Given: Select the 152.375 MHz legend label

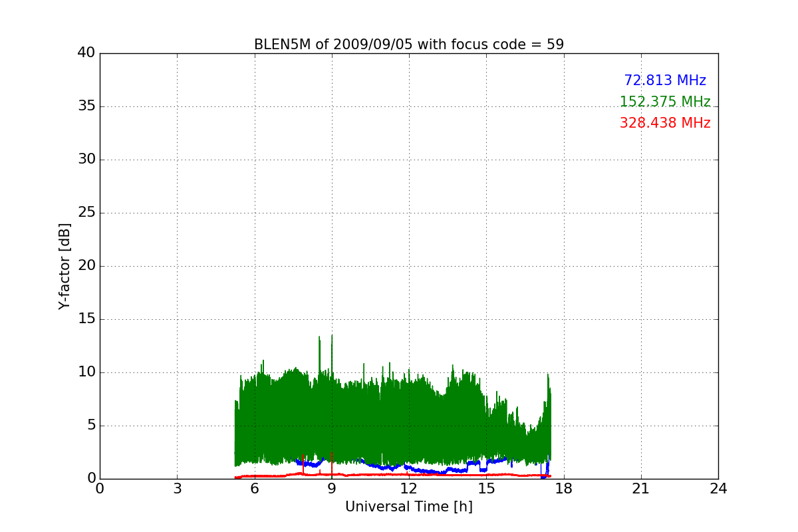Looking at the screenshot, I should coord(665,102).
